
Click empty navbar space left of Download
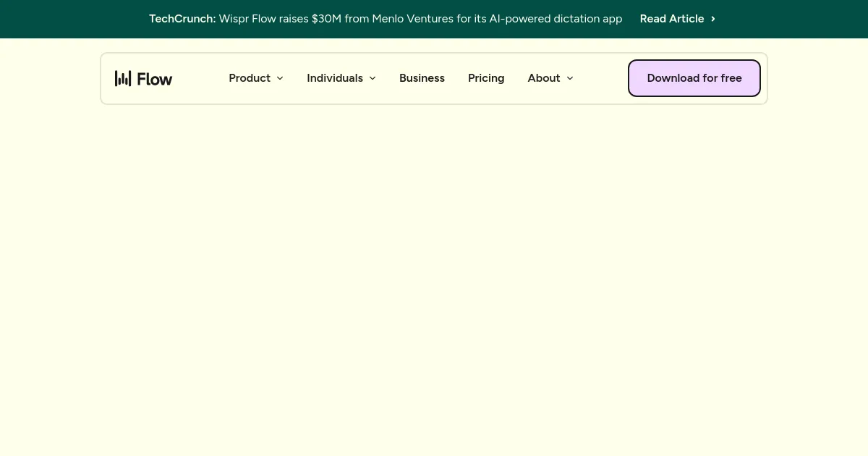pyautogui.click(x=602, y=78)
